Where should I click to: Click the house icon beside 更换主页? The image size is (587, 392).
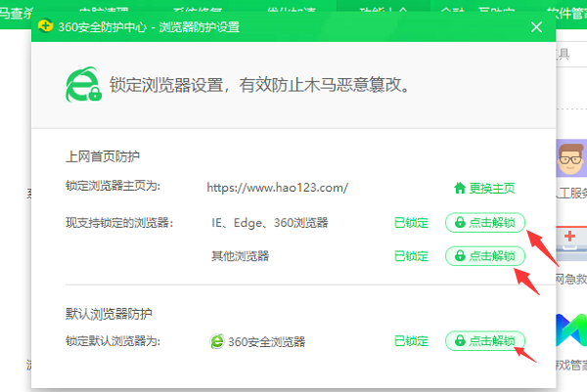pos(460,188)
